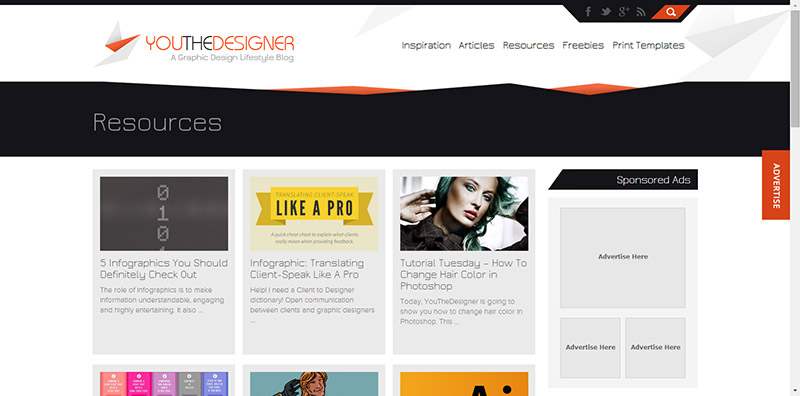The image size is (800, 396).
Task: Open the Freebies navigation link
Action: point(583,45)
